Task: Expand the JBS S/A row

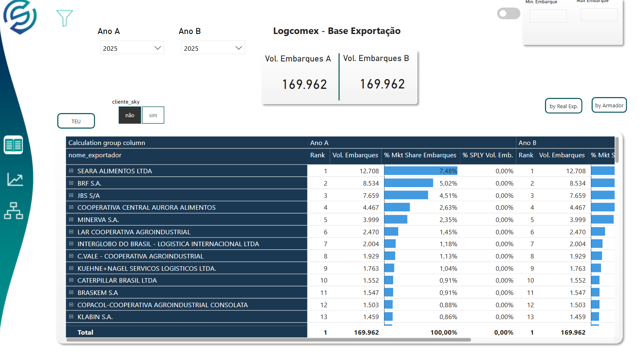Action: [71, 195]
